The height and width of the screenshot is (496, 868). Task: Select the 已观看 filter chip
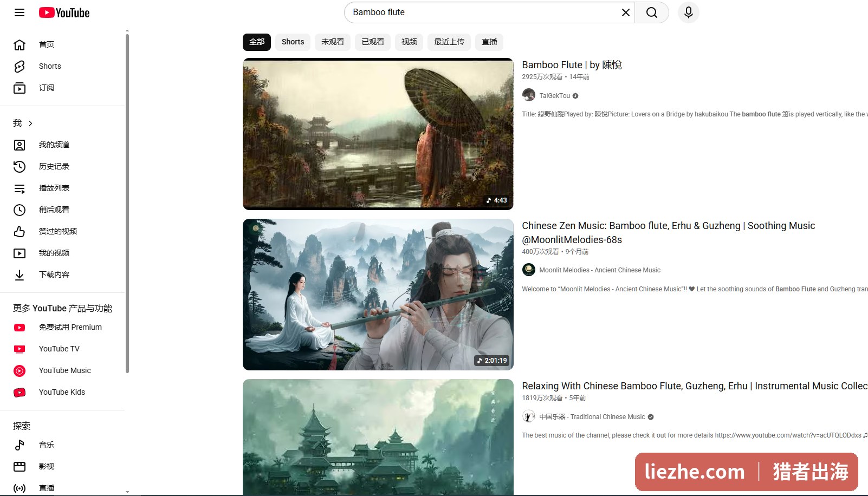[373, 42]
